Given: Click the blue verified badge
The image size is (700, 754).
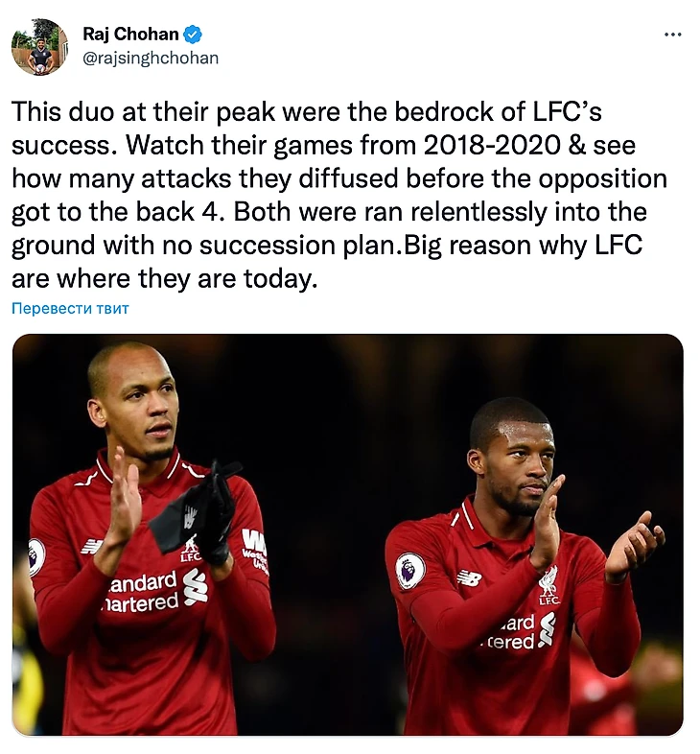Looking at the screenshot, I should pos(194,35).
